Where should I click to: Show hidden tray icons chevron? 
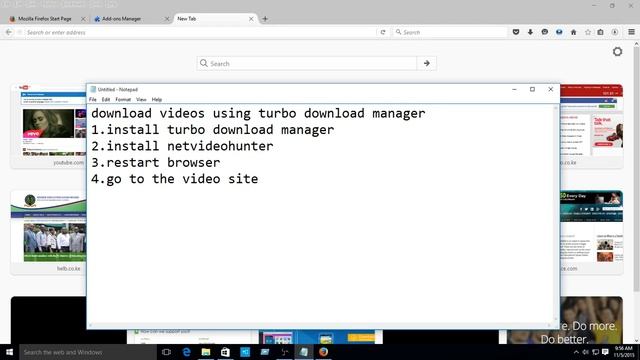click(x=576, y=352)
